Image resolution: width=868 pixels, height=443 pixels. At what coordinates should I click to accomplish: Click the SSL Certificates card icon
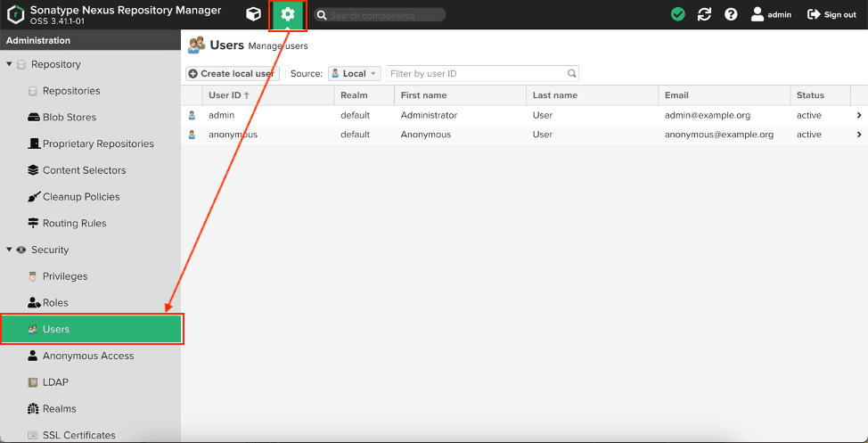pyautogui.click(x=33, y=435)
